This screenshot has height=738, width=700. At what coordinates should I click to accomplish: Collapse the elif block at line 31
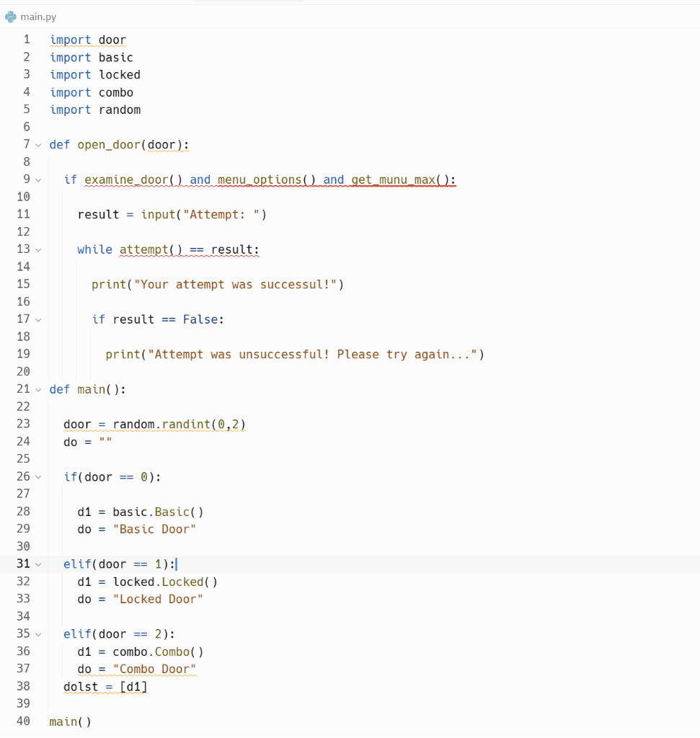[38, 564]
